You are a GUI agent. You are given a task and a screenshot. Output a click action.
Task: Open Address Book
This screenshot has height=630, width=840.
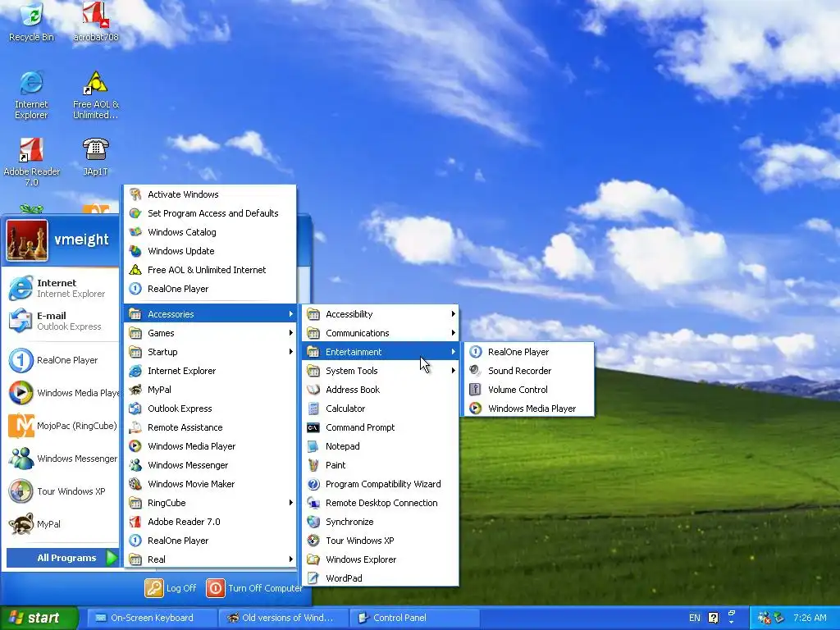tap(381, 390)
